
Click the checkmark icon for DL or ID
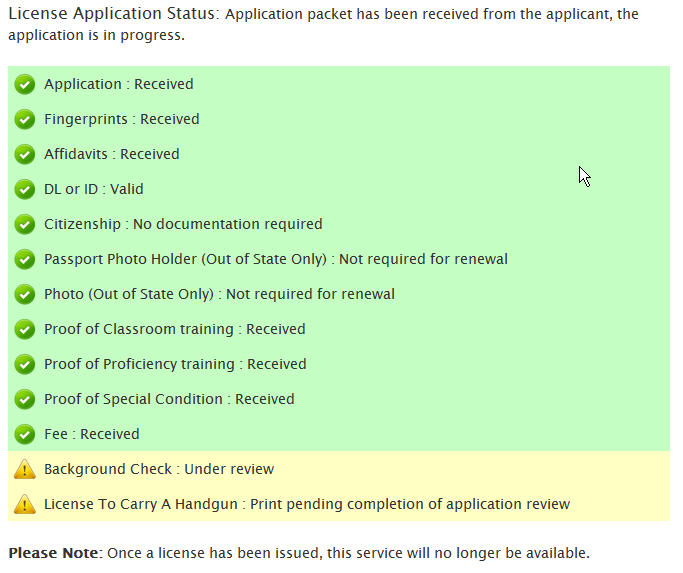pyautogui.click(x=25, y=190)
